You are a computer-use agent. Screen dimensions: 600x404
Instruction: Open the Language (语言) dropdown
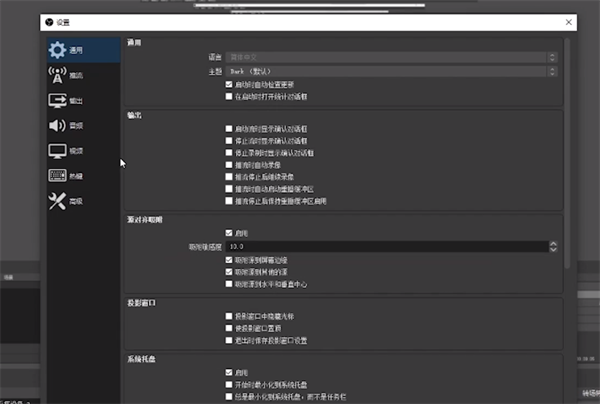(391, 57)
